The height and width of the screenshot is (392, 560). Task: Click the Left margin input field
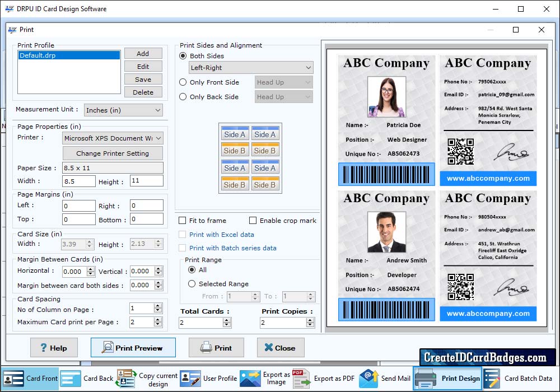(x=79, y=206)
